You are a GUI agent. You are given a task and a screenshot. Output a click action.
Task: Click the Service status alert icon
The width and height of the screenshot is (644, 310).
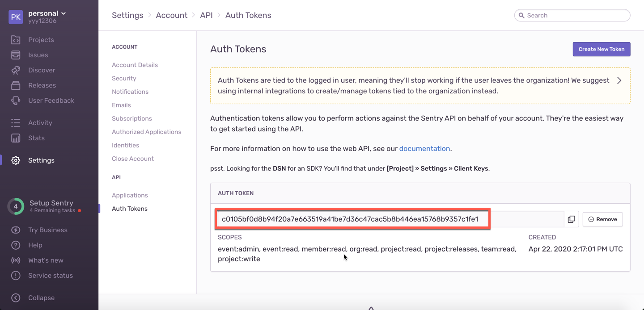pos(16,276)
